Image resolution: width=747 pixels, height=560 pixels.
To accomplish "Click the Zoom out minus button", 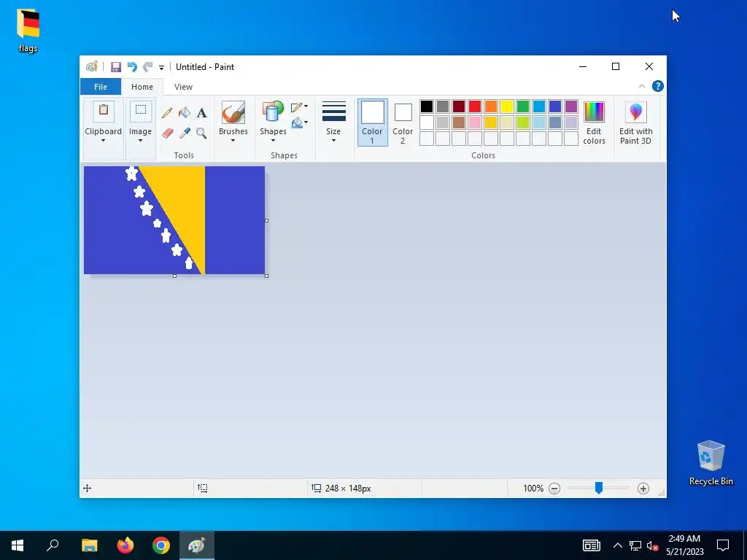I will 554,488.
